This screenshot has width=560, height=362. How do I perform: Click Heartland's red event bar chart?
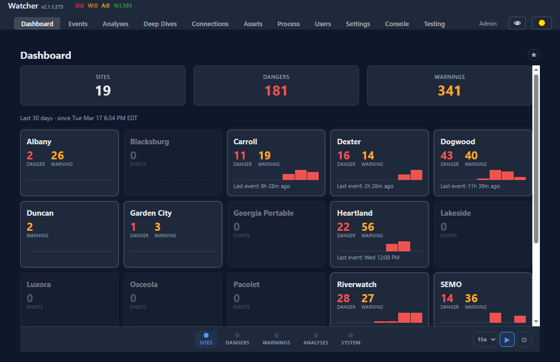(x=398, y=246)
